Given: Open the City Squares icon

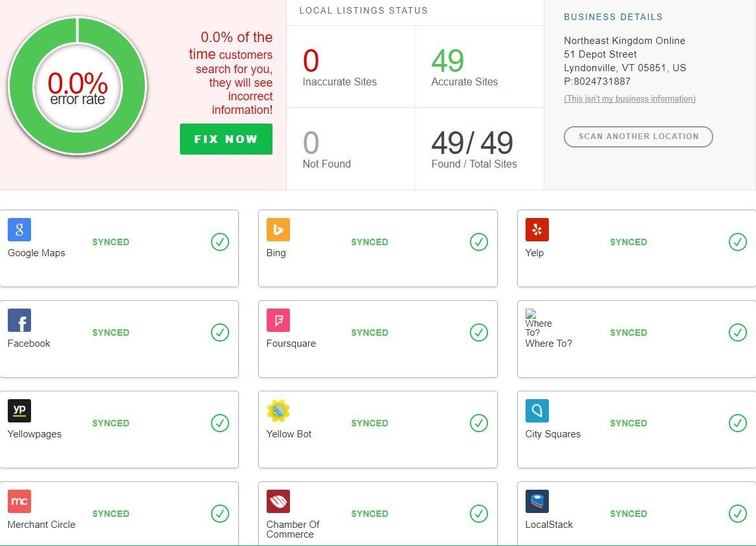Looking at the screenshot, I should click(537, 411).
